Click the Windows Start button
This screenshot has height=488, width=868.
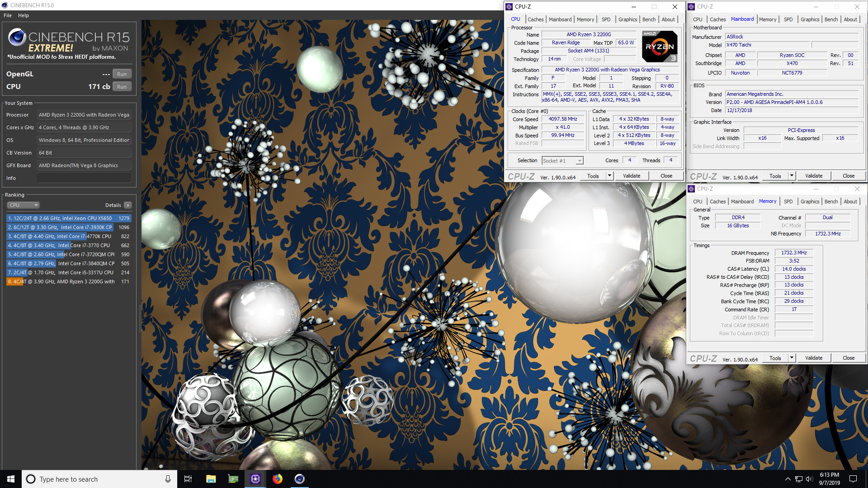11,479
